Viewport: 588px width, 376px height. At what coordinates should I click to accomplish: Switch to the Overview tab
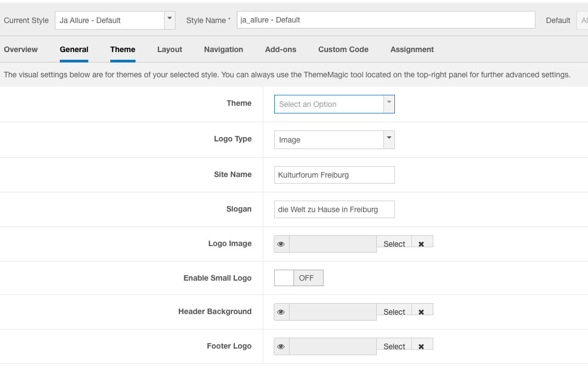21,49
